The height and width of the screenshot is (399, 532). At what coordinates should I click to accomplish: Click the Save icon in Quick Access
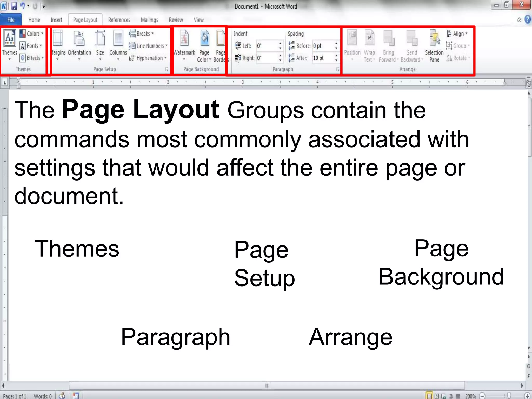click(14, 6)
